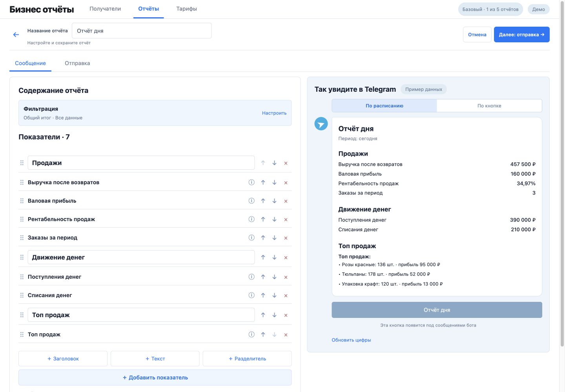565x392 pixels.
Task: Remove the Валовая прибыль indicator
Action: click(286, 201)
